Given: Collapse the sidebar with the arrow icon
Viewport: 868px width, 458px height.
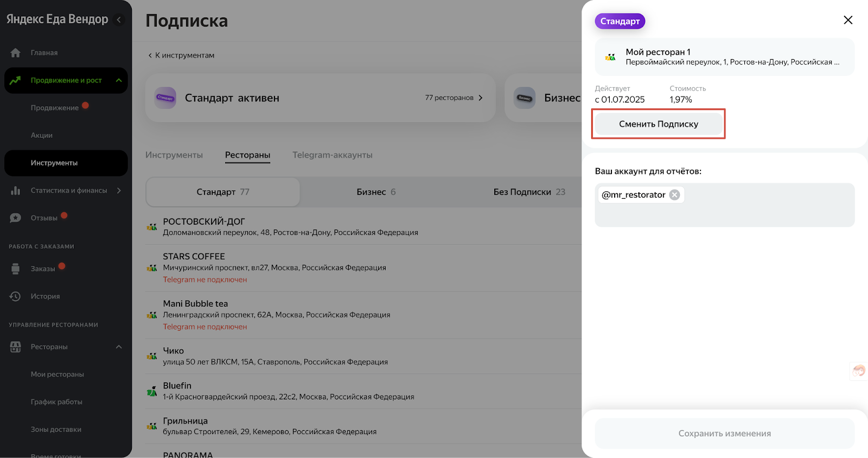Looking at the screenshot, I should [x=119, y=20].
